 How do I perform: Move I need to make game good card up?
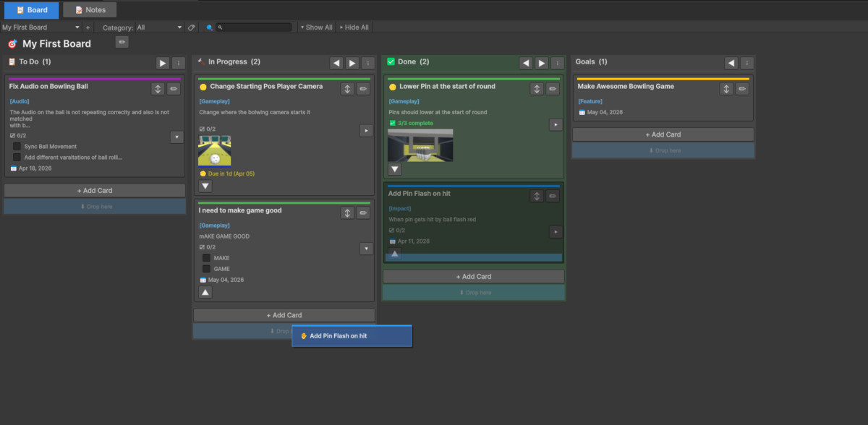tap(205, 292)
